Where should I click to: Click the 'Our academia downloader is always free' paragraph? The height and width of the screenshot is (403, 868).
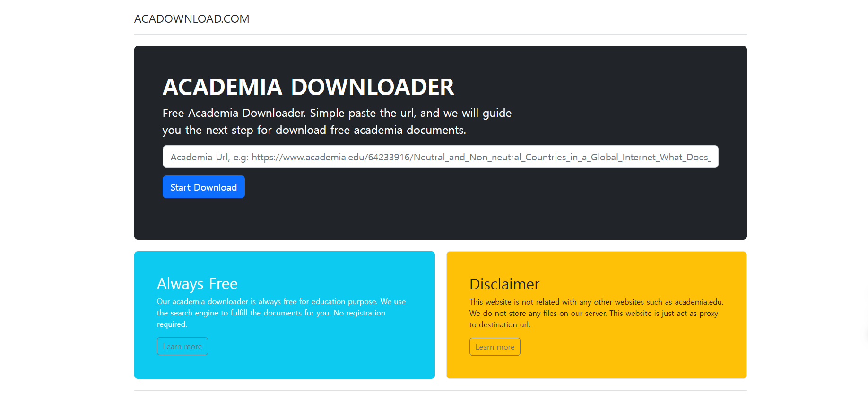click(x=281, y=313)
